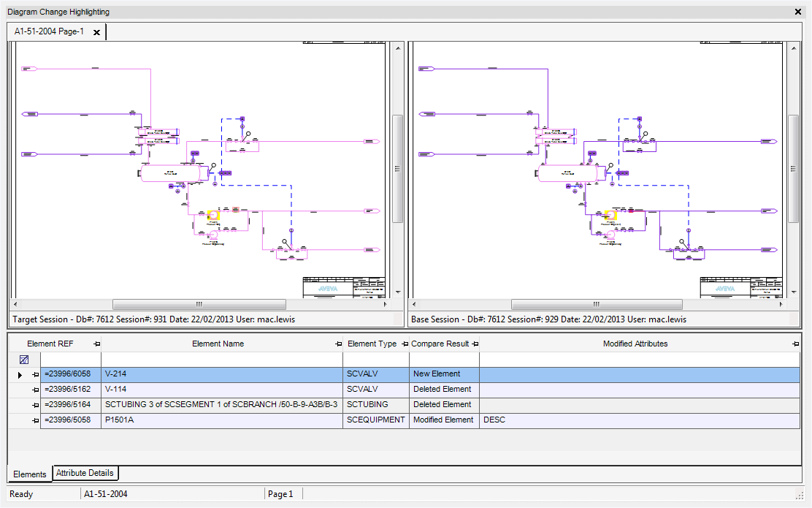Select the V-114 element name cell
This screenshot has height=508, width=812.
[222, 390]
